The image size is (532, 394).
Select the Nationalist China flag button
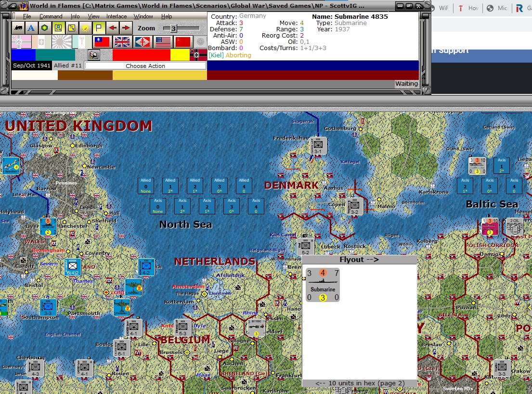tap(102, 42)
